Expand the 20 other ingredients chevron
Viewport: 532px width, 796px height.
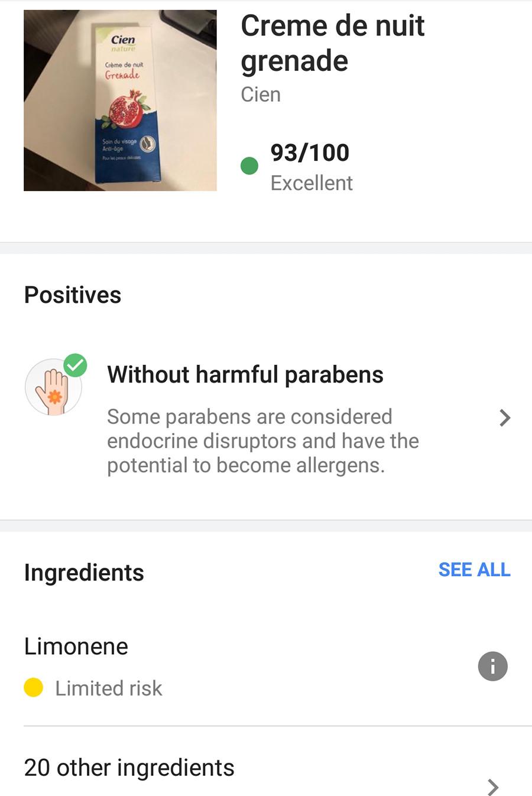(x=493, y=787)
